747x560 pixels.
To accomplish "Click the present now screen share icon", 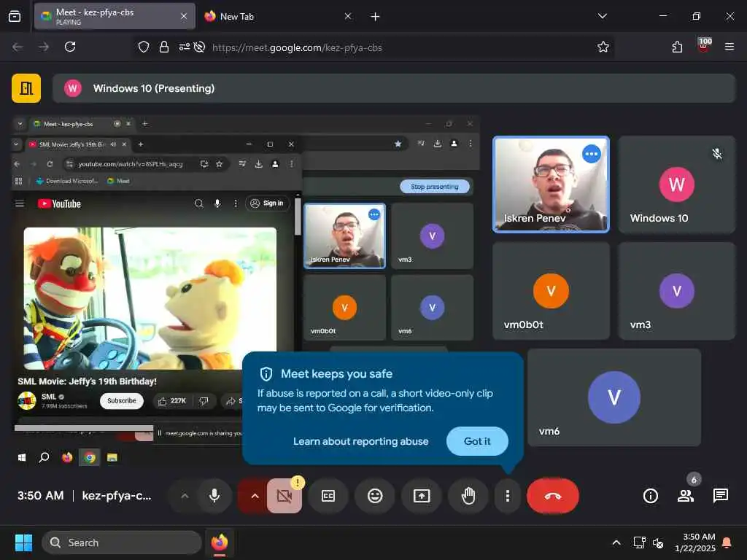I will [x=422, y=496].
